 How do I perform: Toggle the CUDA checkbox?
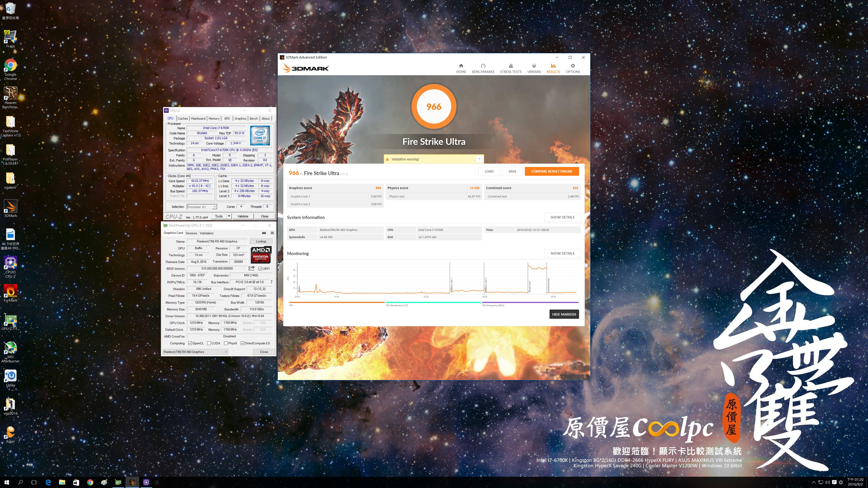point(209,343)
